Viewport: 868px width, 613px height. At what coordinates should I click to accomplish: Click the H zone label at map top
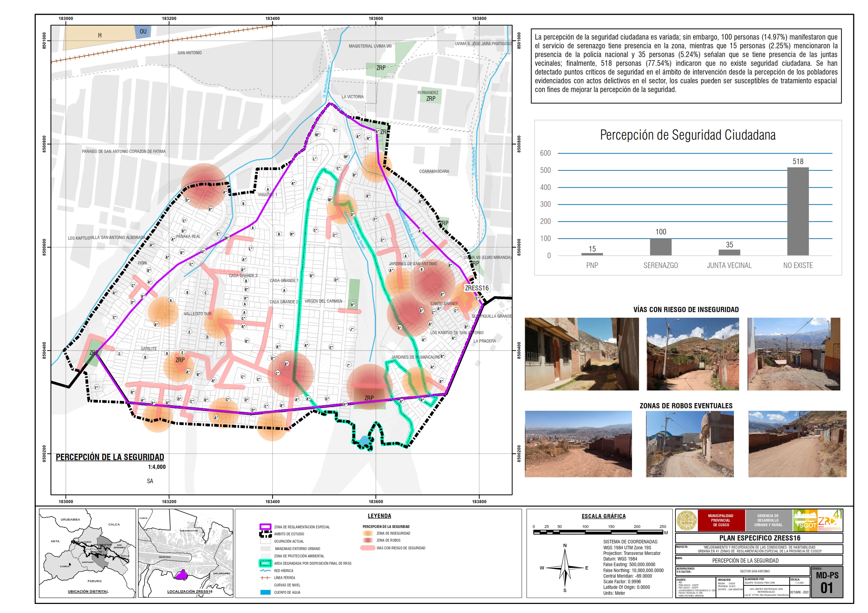point(100,35)
